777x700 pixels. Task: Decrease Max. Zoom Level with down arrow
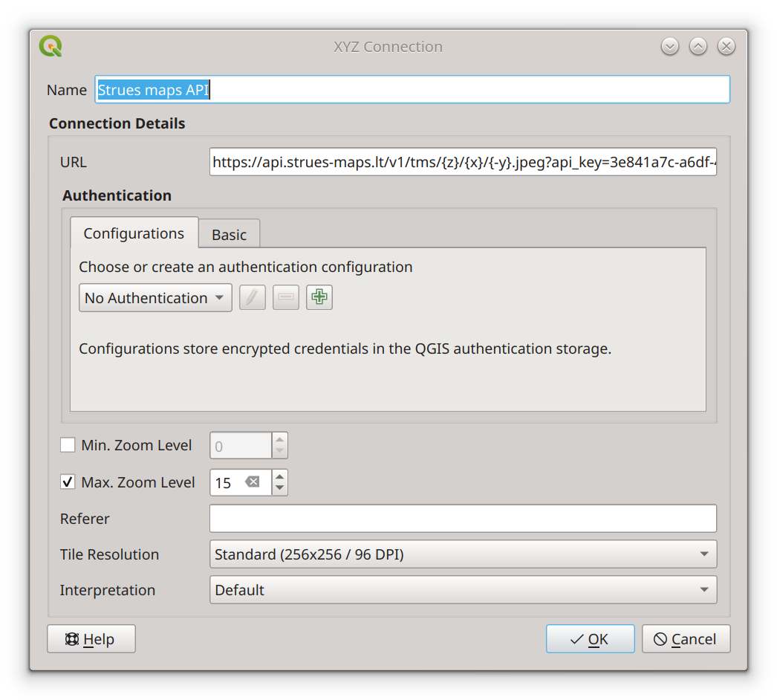[280, 488]
